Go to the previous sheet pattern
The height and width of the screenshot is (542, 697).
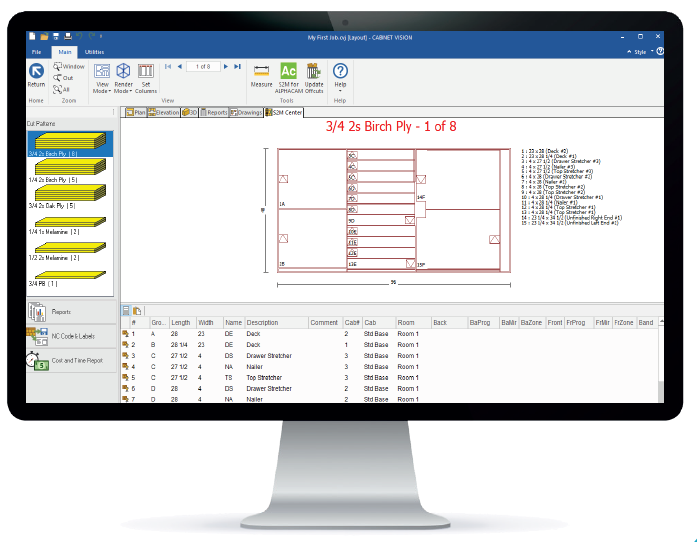point(180,66)
